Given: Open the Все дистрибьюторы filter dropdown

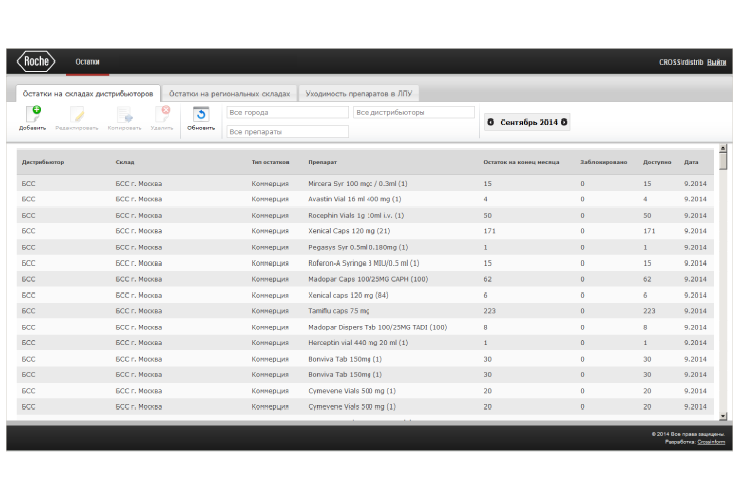Looking at the screenshot, I should [x=413, y=113].
